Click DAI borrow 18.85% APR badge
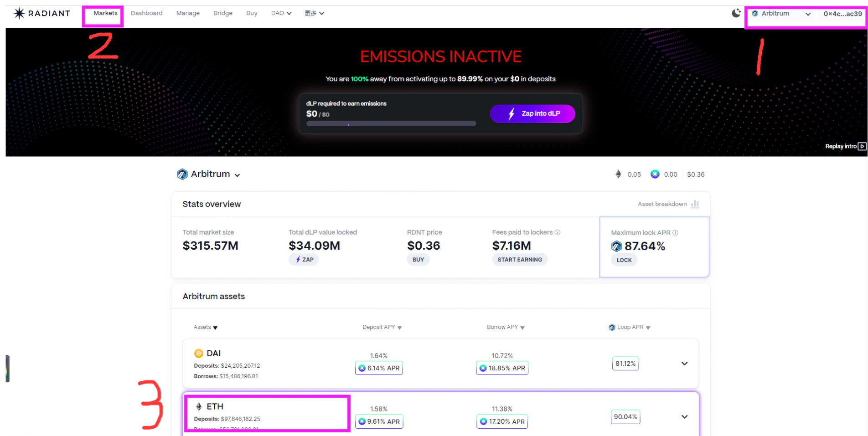 click(x=502, y=368)
